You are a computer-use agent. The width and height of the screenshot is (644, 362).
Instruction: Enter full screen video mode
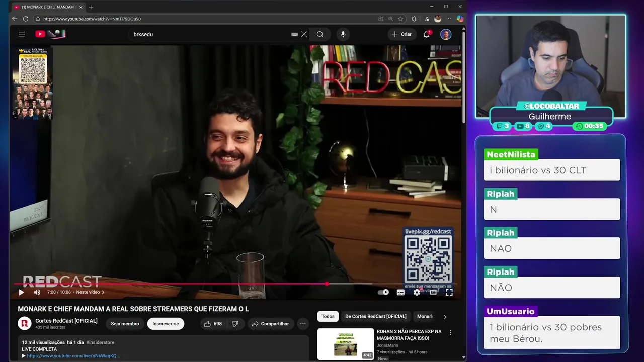point(449,292)
